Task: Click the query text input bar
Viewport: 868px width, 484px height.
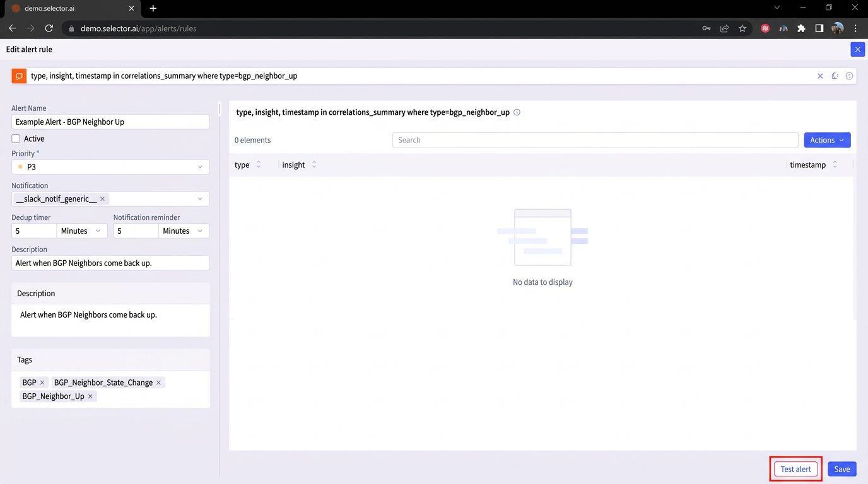Action: pos(419,76)
